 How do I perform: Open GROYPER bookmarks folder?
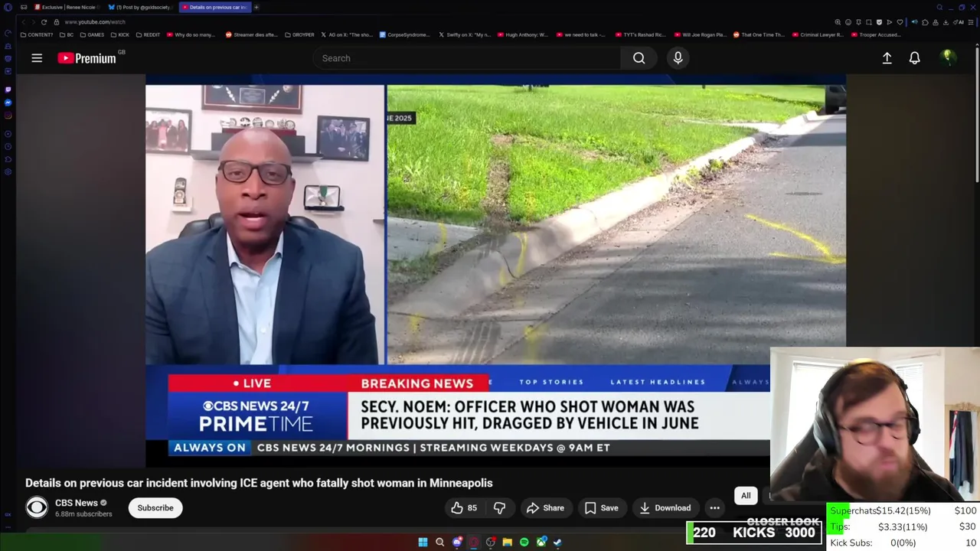pyautogui.click(x=299, y=34)
